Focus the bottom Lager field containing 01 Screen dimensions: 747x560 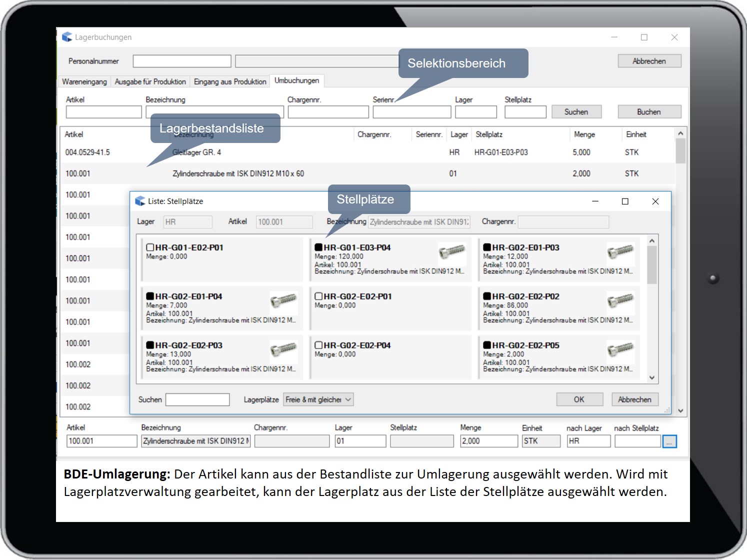[x=360, y=441]
